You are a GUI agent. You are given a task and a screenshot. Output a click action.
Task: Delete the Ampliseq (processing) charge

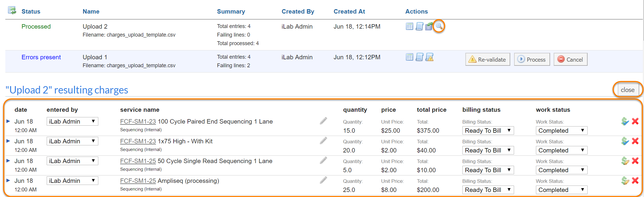[x=635, y=180]
